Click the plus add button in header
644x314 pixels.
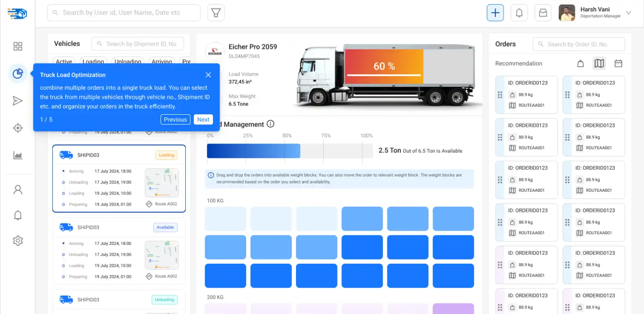[x=495, y=13]
